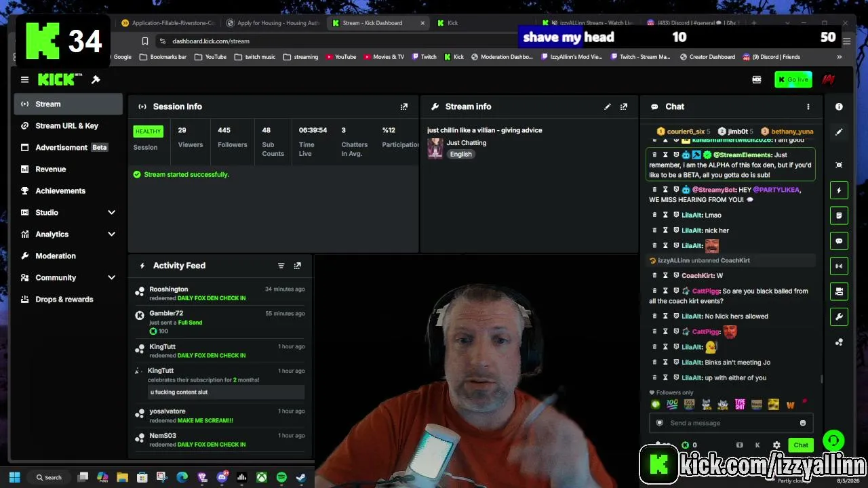Image resolution: width=868 pixels, height=488 pixels.
Task: Open Rooshington's profile in Activity Feed
Action: [169, 289]
